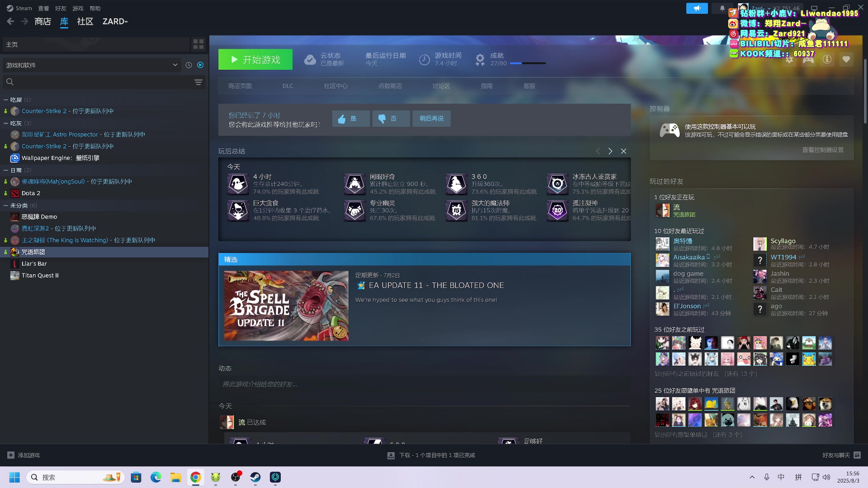
Task: Click the forward navigation arrow
Action: click(x=25, y=21)
